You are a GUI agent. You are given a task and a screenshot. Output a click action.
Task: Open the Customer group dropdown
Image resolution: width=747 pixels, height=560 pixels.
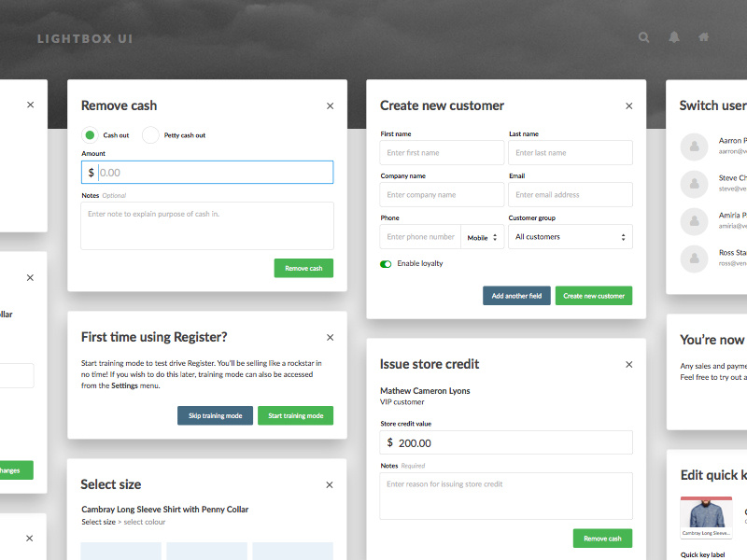coord(570,236)
